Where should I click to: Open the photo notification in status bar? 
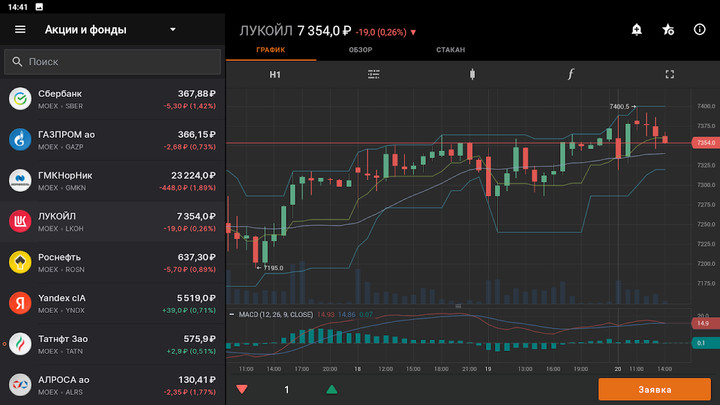point(39,7)
